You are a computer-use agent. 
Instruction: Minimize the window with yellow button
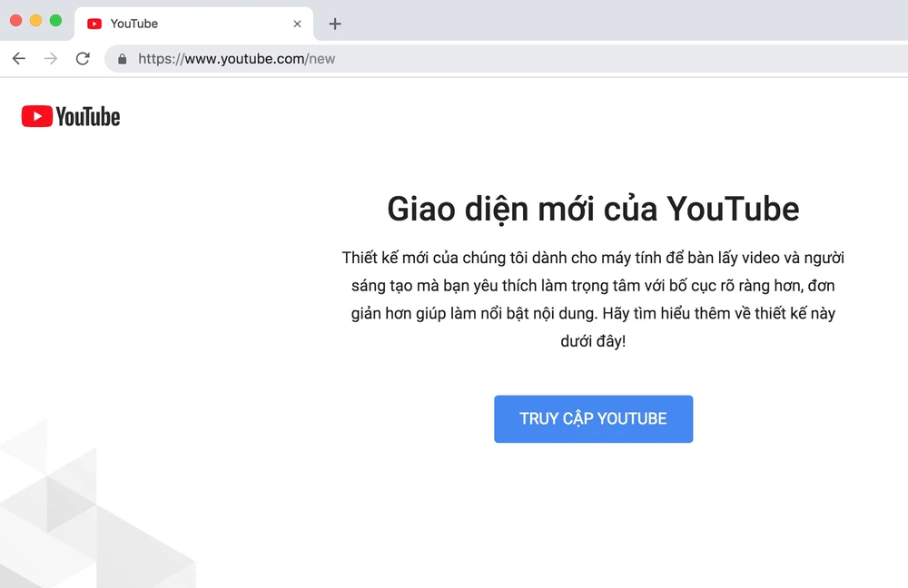point(36,20)
